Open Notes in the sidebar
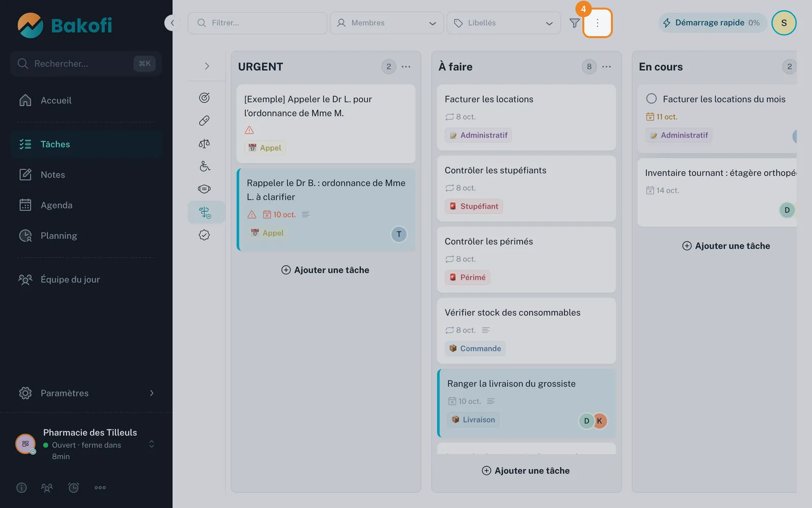812x508 pixels. 86,175
